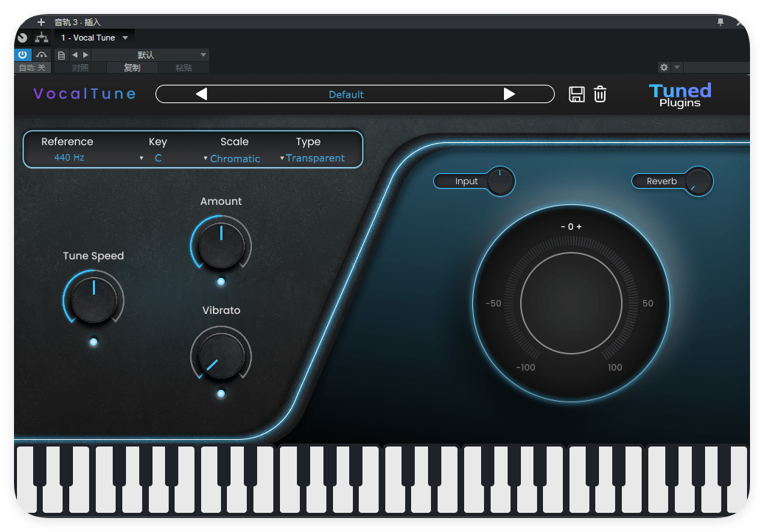Viewport: 764px width, 532px height.
Task: Click the Vibrato knob
Action: [221, 356]
